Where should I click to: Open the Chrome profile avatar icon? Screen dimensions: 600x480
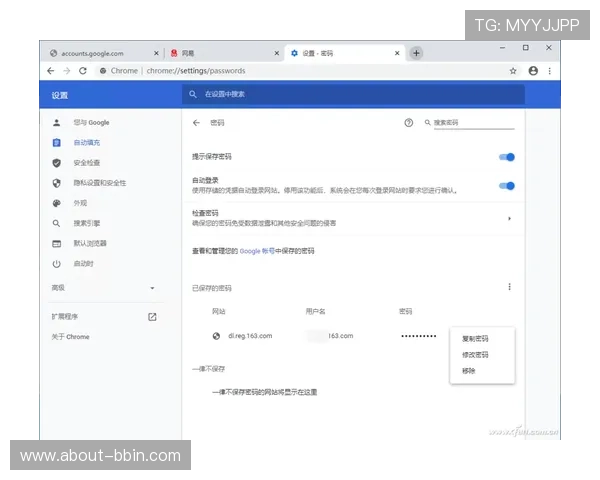coord(533,71)
